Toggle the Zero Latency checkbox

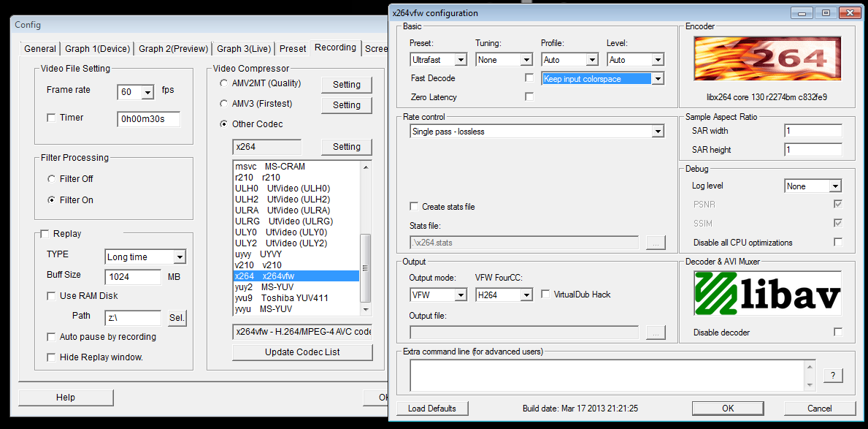(x=529, y=97)
